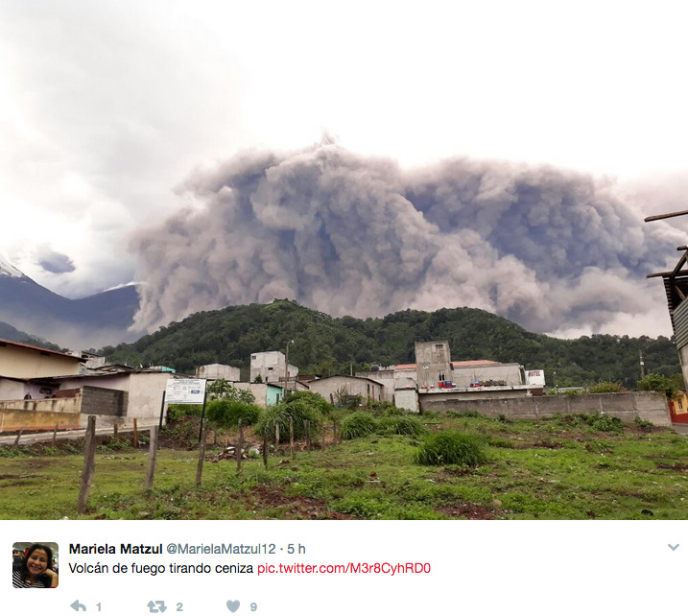Open the pic.twitter.com/M3r8CyhRD0 link

(344, 569)
